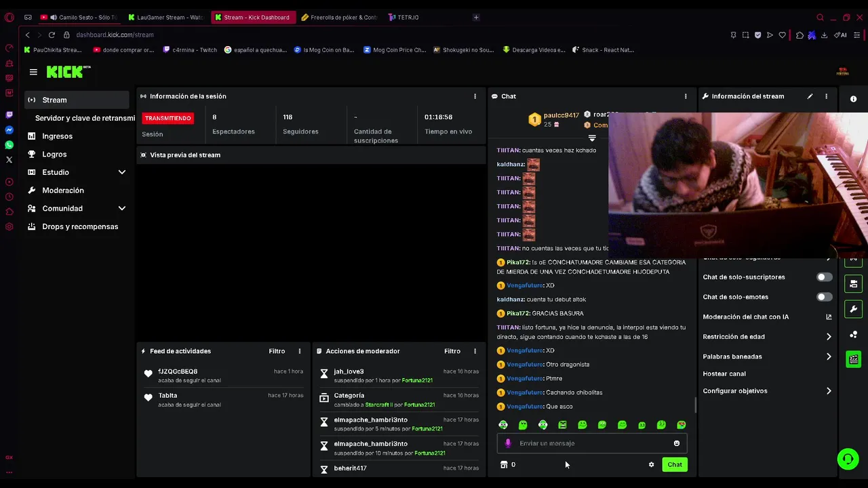The width and height of the screenshot is (868, 488).
Task: Open the session info three-dot menu
Action: [x=475, y=96]
